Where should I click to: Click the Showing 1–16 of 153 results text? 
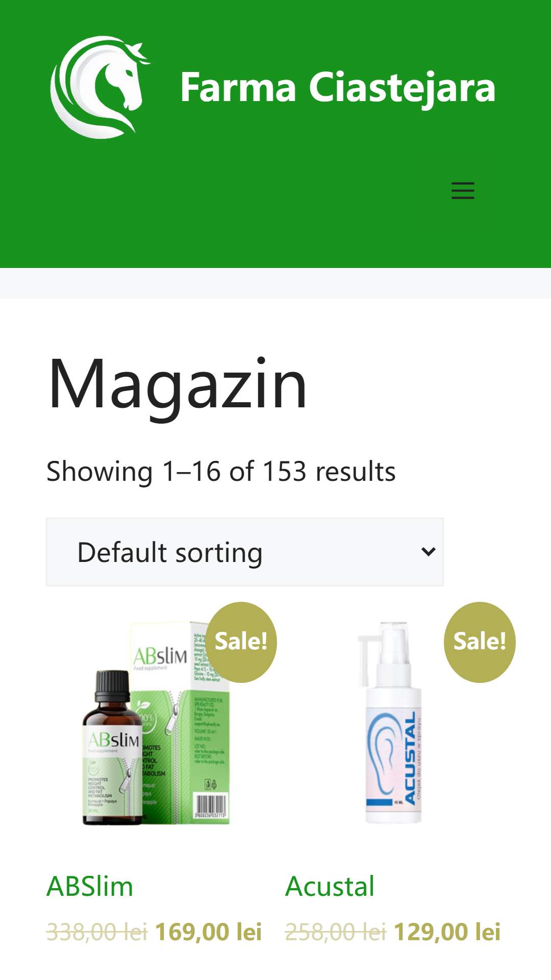click(x=221, y=471)
